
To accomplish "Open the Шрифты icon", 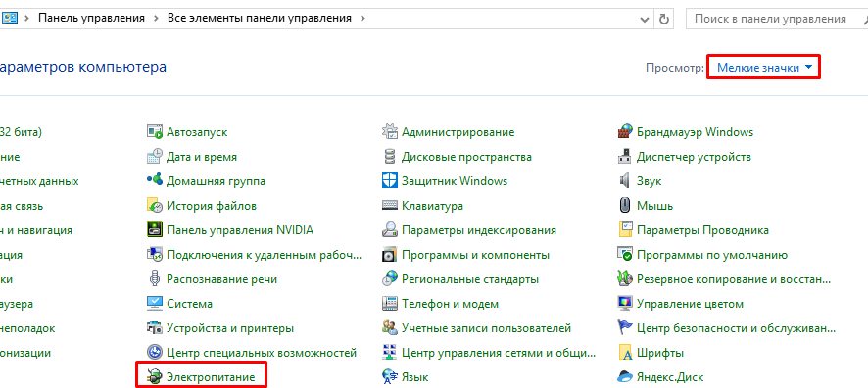I will pos(625,352).
